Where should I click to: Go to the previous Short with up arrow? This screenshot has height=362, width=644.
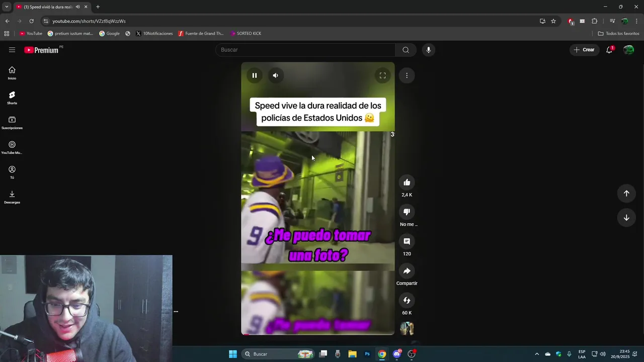(x=626, y=193)
